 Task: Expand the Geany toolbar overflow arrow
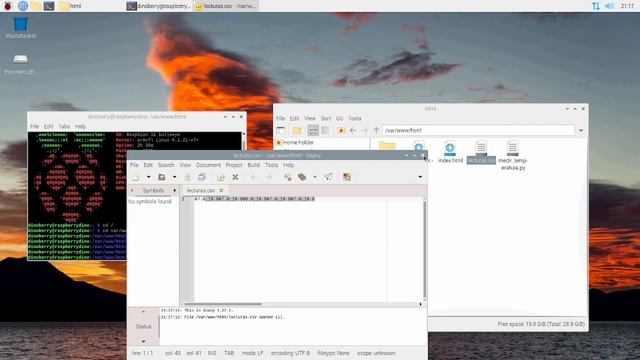click(420, 177)
